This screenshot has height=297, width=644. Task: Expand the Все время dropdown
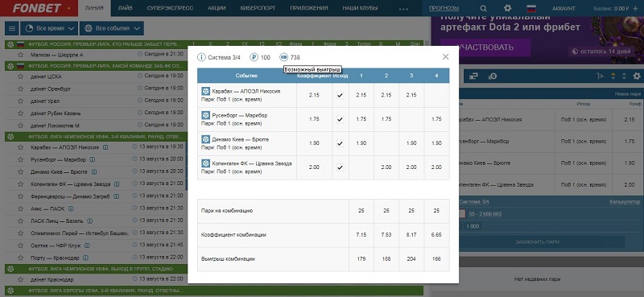coord(49,28)
